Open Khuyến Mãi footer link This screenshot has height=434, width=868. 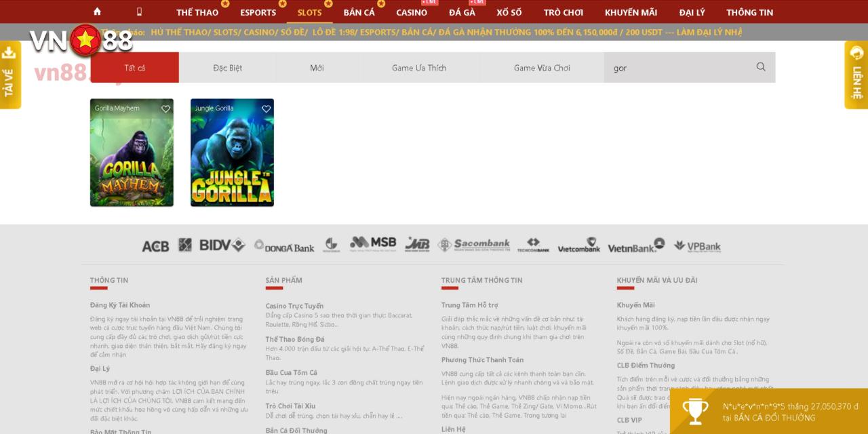coord(635,305)
